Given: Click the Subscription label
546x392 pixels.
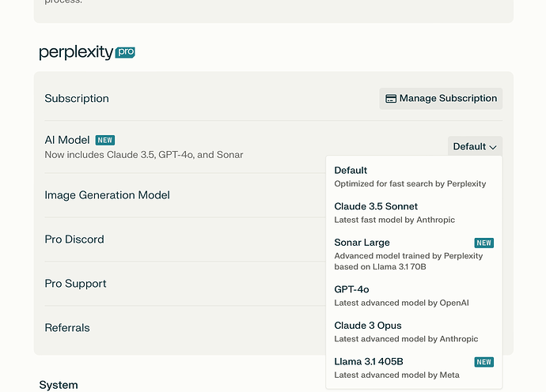Looking at the screenshot, I should (x=77, y=99).
